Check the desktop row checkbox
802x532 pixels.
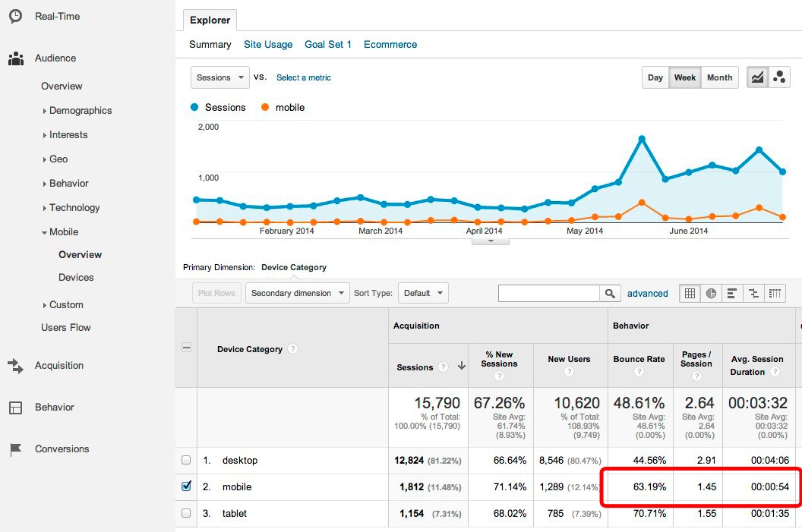click(187, 460)
